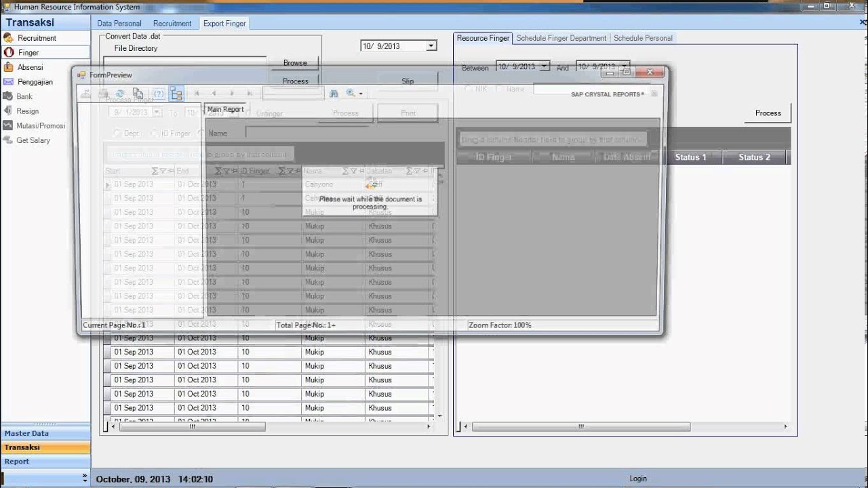868x488 pixels.
Task: Click Status 1 column header
Action: [x=690, y=157]
